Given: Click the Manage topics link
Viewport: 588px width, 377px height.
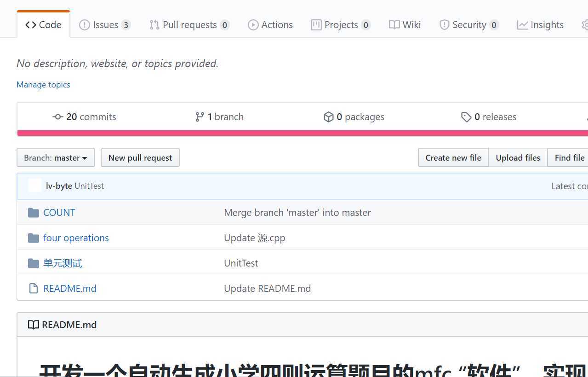Looking at the screenshot, I should point(43,85).
